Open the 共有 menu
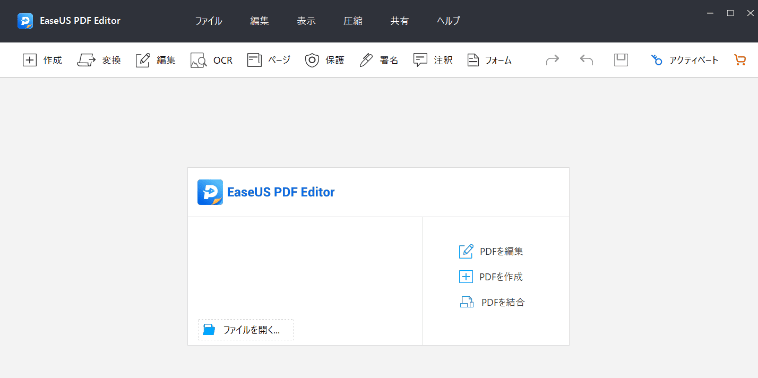Image resolution: width=758 pixels, height=378 pixels. click(x=400, y=21)
